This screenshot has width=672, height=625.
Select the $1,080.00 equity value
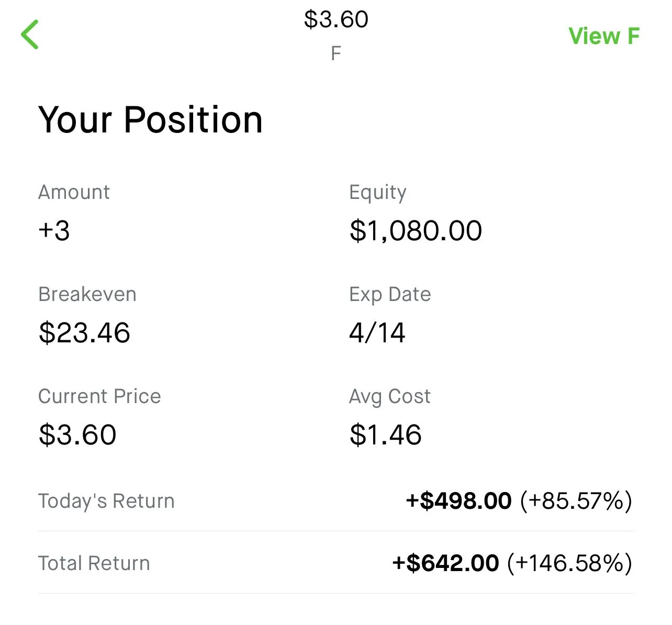tap(416, 230)
